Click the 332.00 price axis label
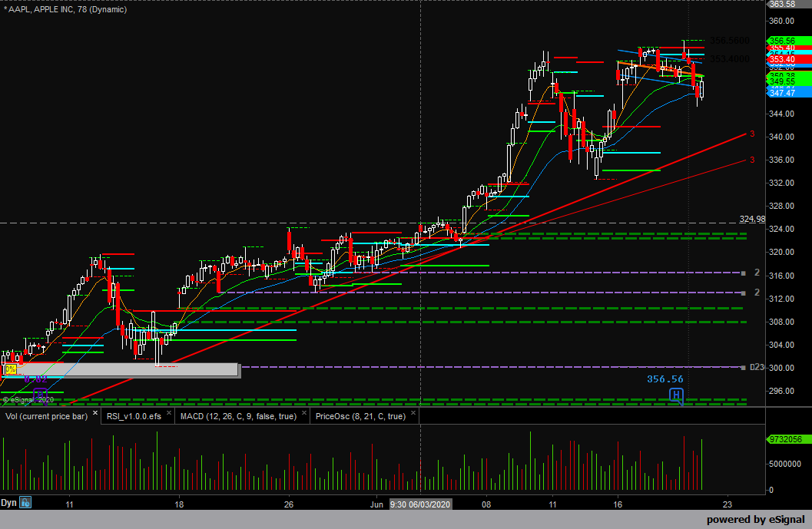The width and height of the screenshot is (812, 529). tap(781, 183)
